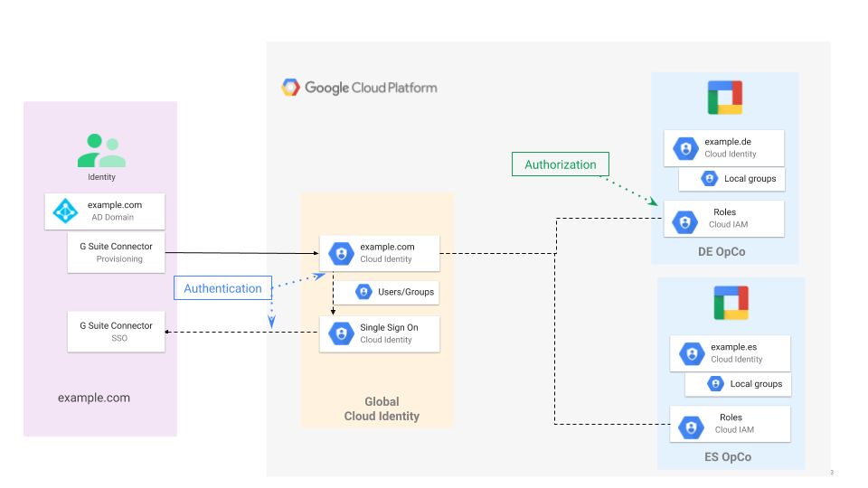Select the Authentication label box
This screenshot has width=868, height=488.
click(222, 288)
